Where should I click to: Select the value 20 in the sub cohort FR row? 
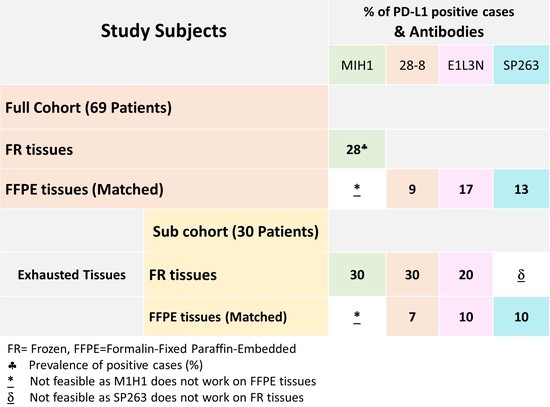point(465,275)
